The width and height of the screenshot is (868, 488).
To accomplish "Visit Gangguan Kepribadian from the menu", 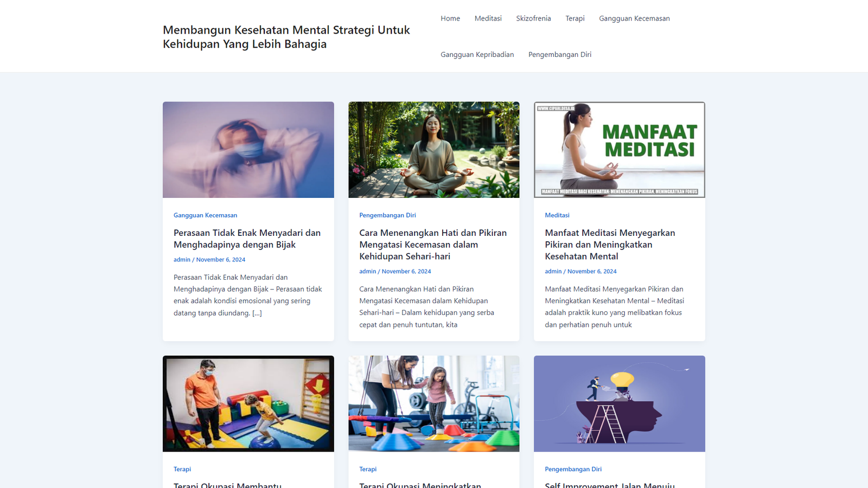I will (477, 55).
